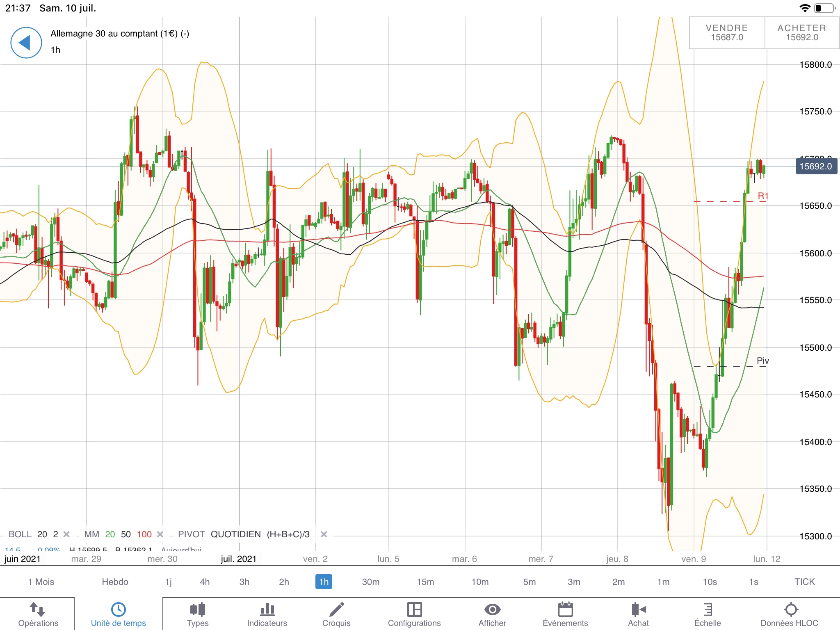This screenshot has width=840, height=630.
Task: Open the Échelle scale icon
Action: coord(708,609)
